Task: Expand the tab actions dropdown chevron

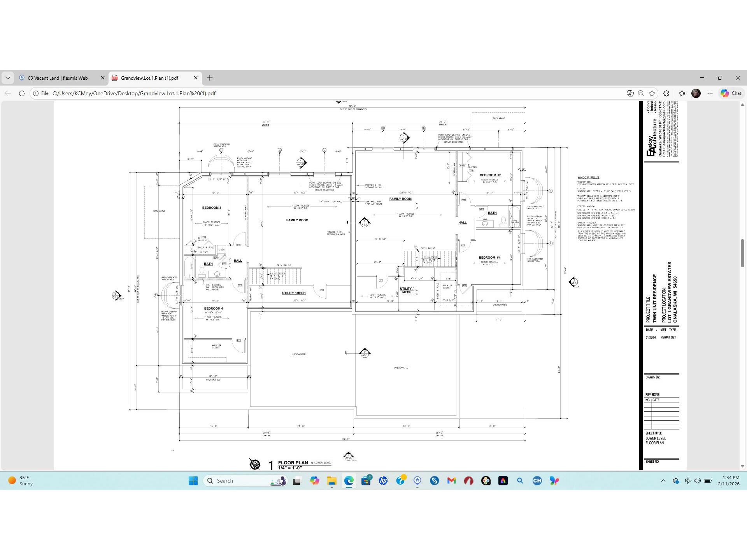Action: tap(7, 78)
